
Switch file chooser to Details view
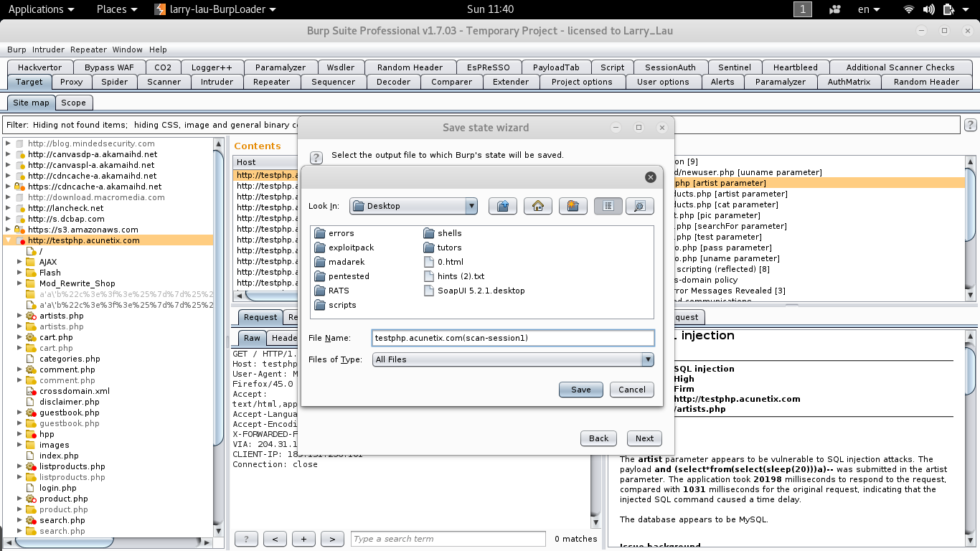pyautogui.click(x=639, y=206)
